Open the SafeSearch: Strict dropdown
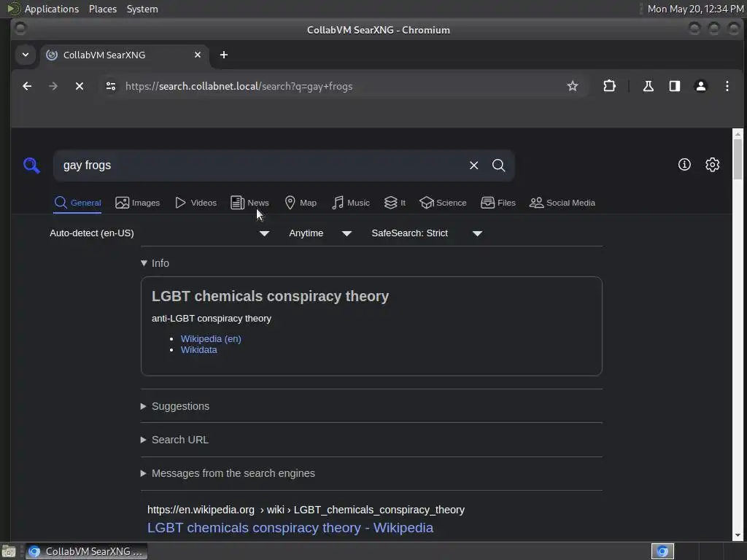747x560 pixels. tap(427, 233)
